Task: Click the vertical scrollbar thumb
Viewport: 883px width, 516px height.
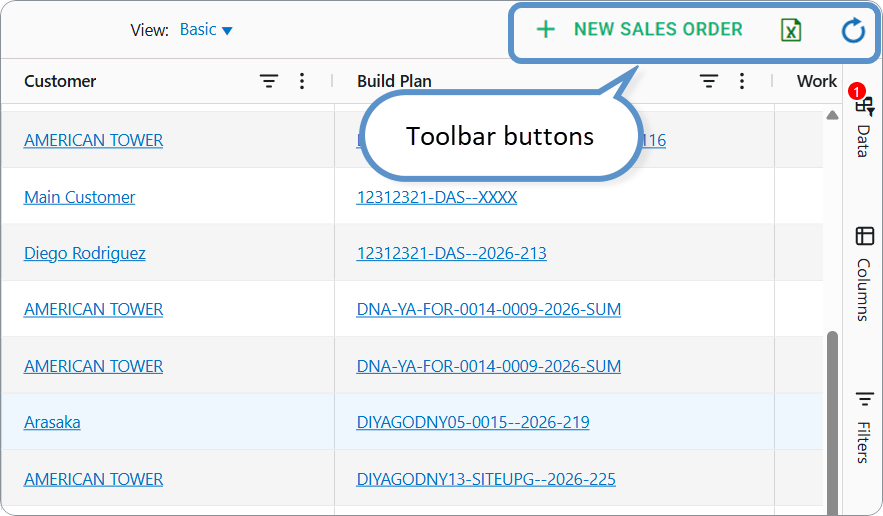Action: pos(832,422)
